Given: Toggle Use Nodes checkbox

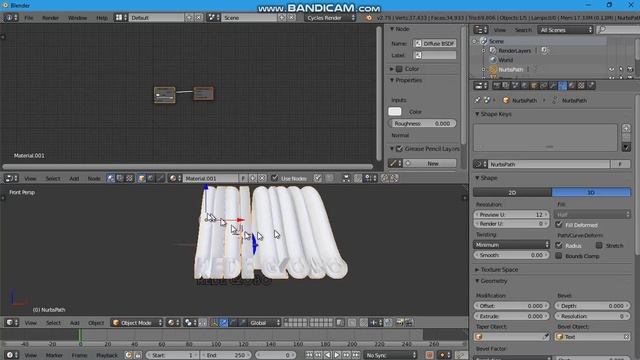Looking at the screenshot, I should [x=275, y=178].
